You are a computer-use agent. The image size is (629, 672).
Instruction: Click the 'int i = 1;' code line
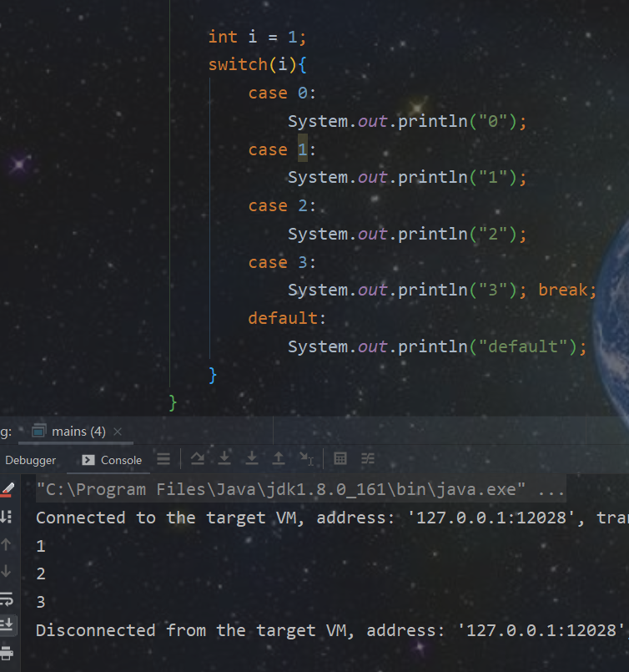(257, 37)
